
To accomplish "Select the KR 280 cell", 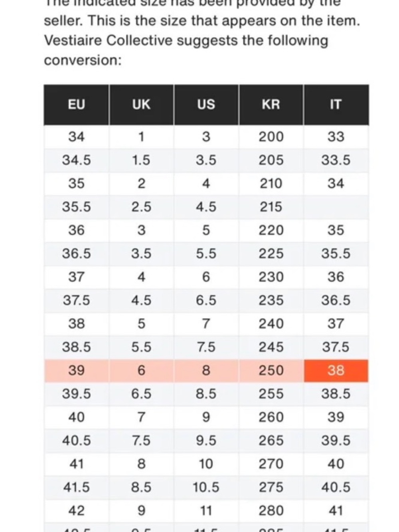I will pos(271,511).
